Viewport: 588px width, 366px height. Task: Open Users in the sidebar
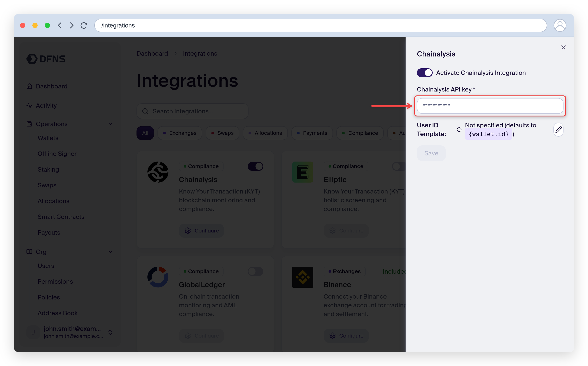coord(46,266)
